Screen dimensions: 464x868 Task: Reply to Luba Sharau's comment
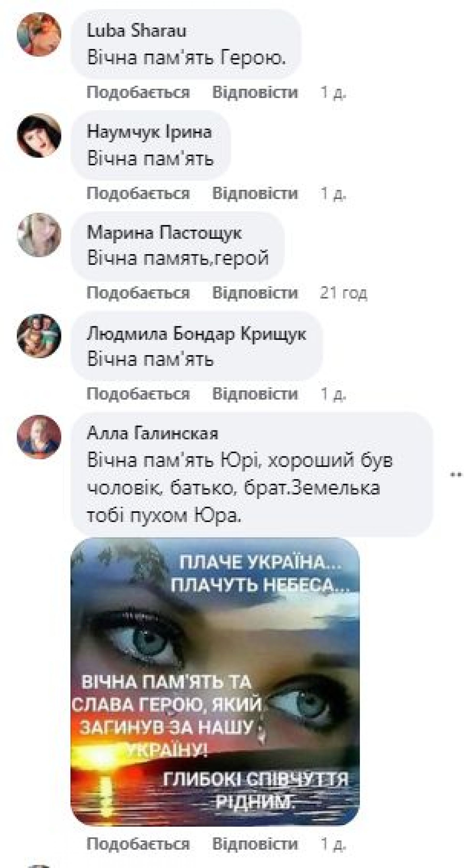[255, 92]
